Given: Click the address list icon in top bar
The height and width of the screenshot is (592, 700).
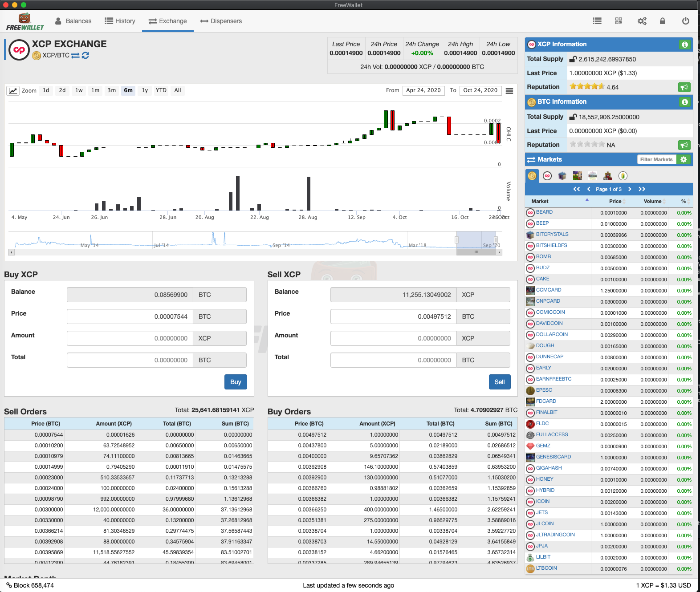Looking at the screenshot, I should [597, 21].
